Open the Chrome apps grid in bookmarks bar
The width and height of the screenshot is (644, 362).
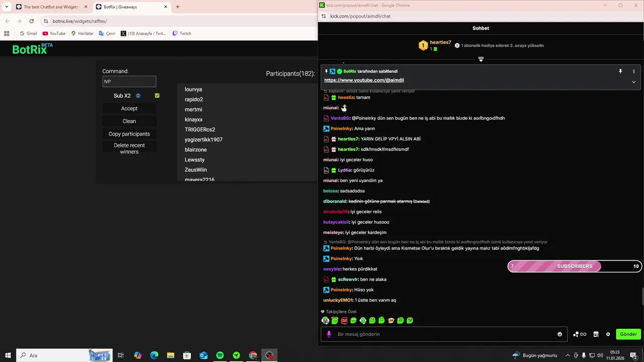click(7, 33)
